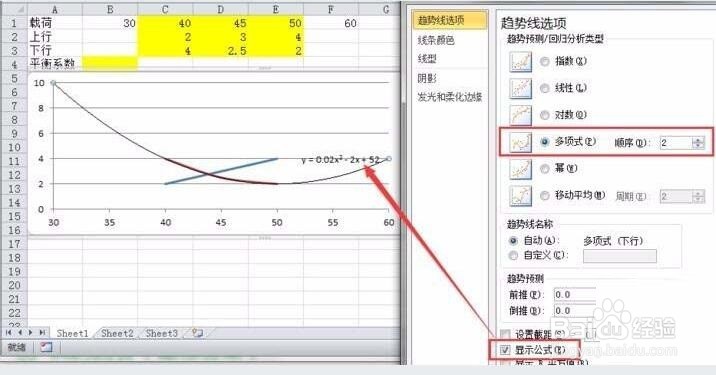716x375 pixels.
Task: Adjust the 周期 period stepper arrows
Action: (698, 197)
